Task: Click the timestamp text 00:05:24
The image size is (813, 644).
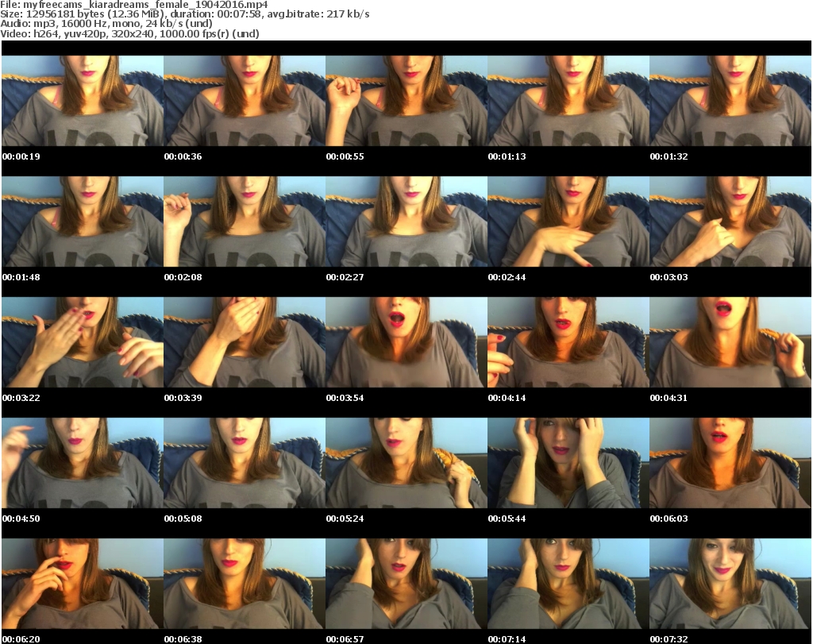Action: pyautogui.click(x=345, y=519)
